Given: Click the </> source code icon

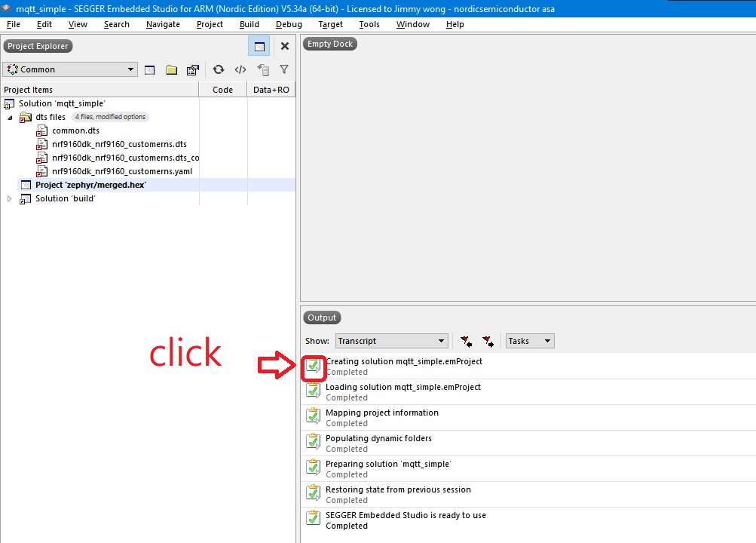Looking at the screenshot, I should click(x=240, y=69).
